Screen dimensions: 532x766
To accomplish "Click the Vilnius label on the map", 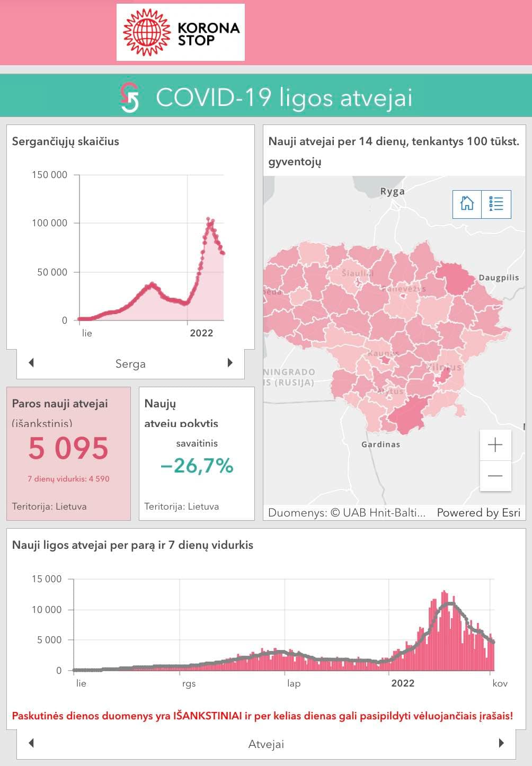I will [444, 367].
